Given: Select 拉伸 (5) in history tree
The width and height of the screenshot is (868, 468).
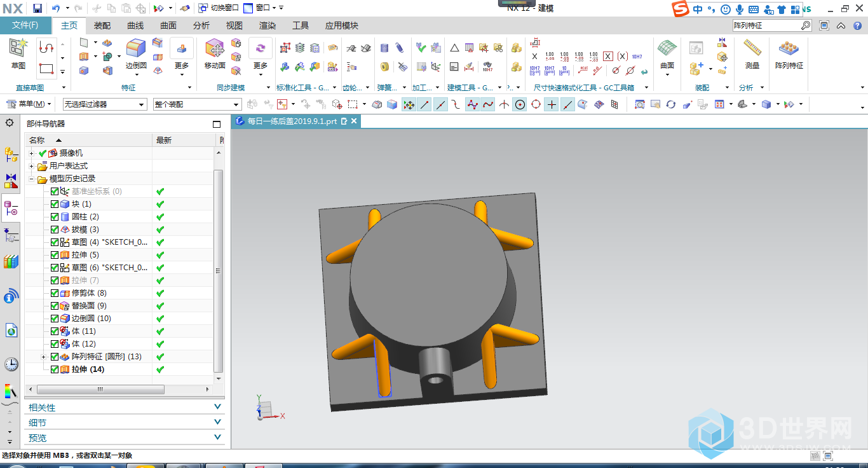Looking at the screenshot, I should (x=85, y=255).
